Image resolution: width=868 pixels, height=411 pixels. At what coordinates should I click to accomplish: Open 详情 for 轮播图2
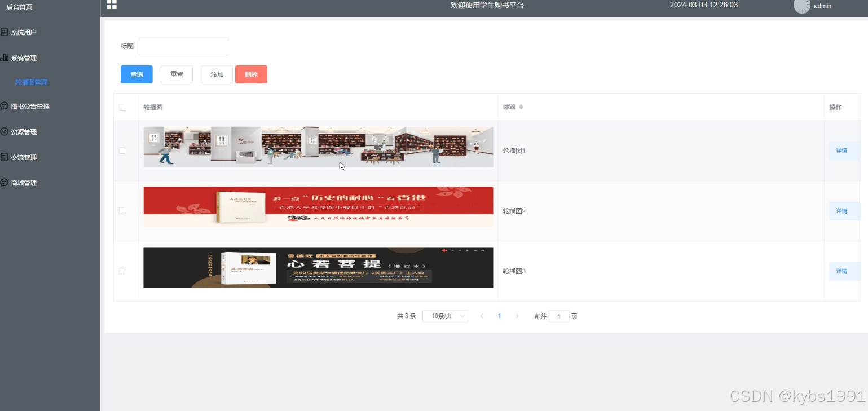coord(844,211)
